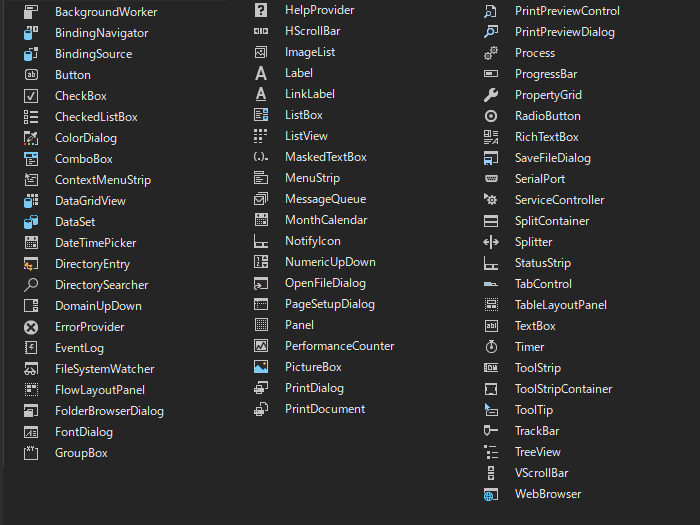The width and height of the screenshot is (700, 525).
Task: Select the SaveFileDialog icon
Action: (x=491, y=158)
